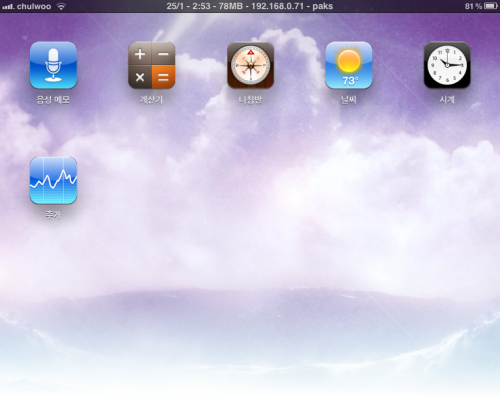Tap the 2:53 time in status bar

pyautogui.click(x=201, y=6)
